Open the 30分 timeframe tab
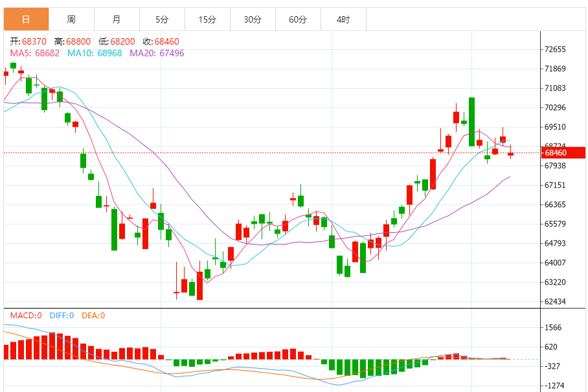This screenshot has height=392, width=588. pyautogui.click(x=253, y=19)
